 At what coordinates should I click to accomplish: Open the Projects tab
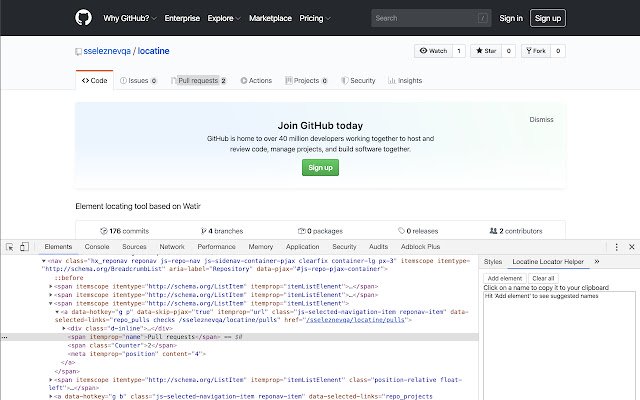click(x=306, y=80)
